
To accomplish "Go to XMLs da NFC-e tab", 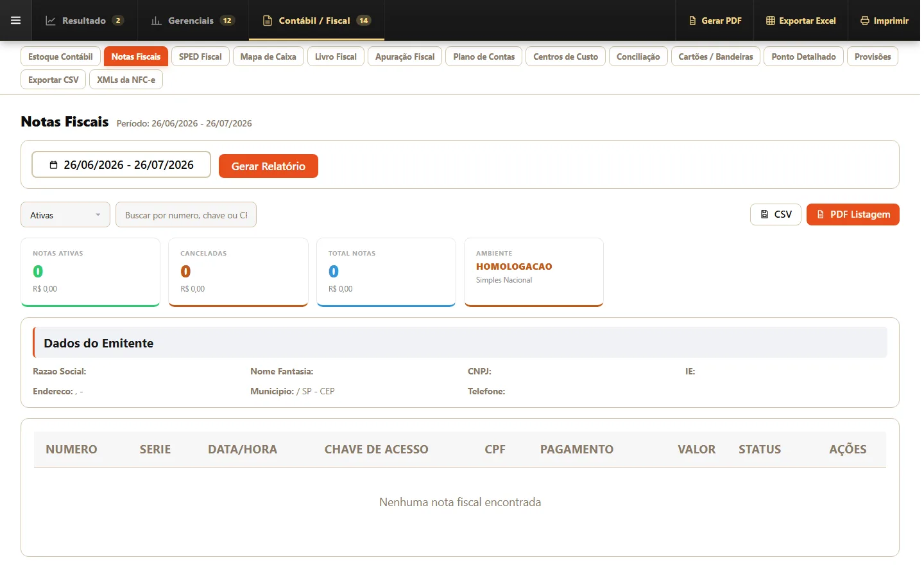I will click(x=126, y=80).
